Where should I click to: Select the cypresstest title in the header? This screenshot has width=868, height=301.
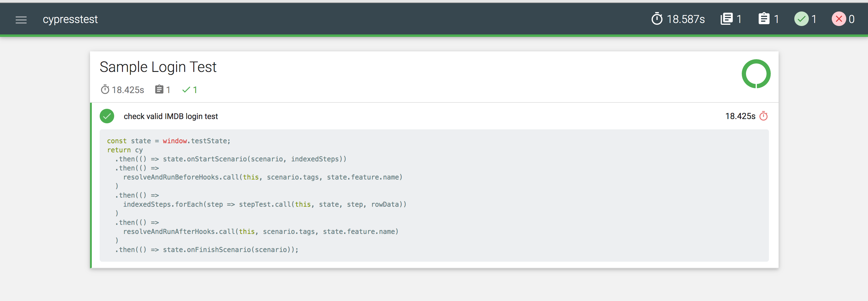coord(70,19)
